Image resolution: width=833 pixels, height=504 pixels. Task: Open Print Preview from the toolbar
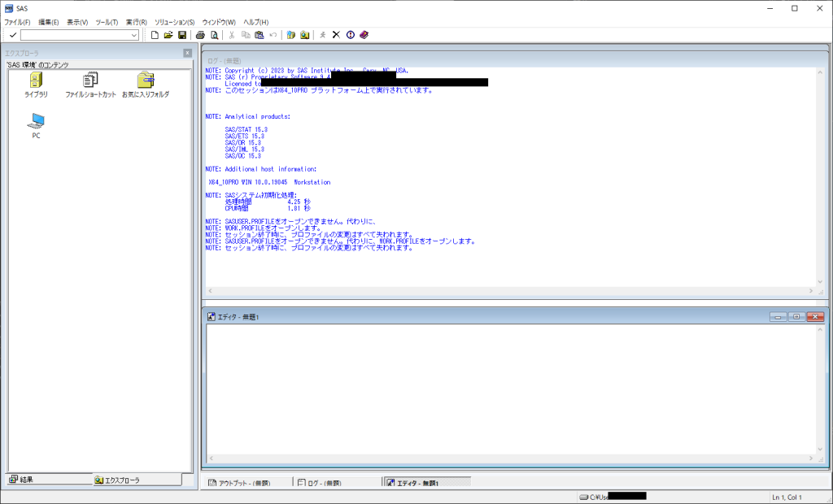pyautogui.click(x=214, y=35)
